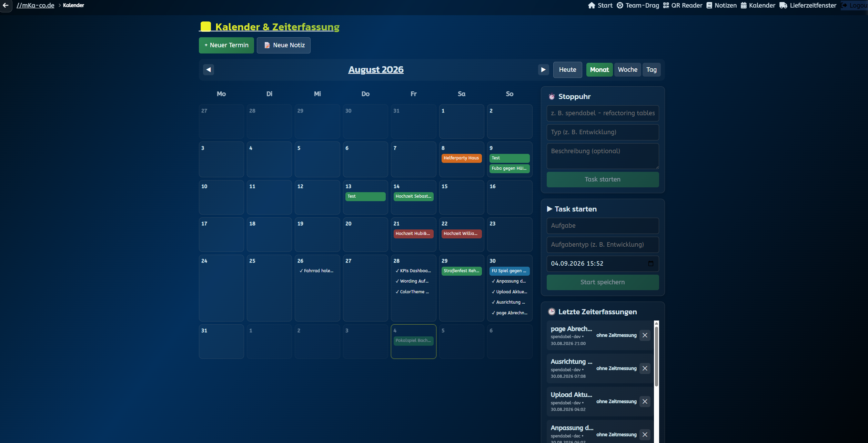Viewport: 868px width, 443px height.
Task: Switch to Woche view
Action: [x=627, y=70]
